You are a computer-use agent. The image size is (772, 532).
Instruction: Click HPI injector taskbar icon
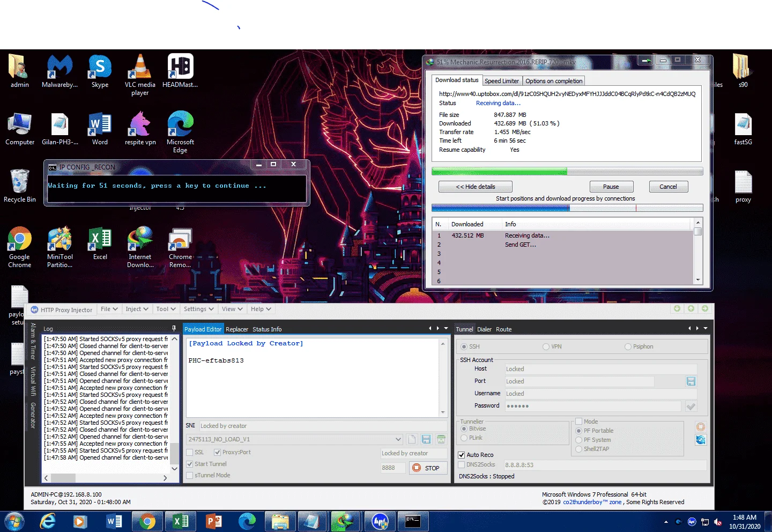[x=380, y=521]
